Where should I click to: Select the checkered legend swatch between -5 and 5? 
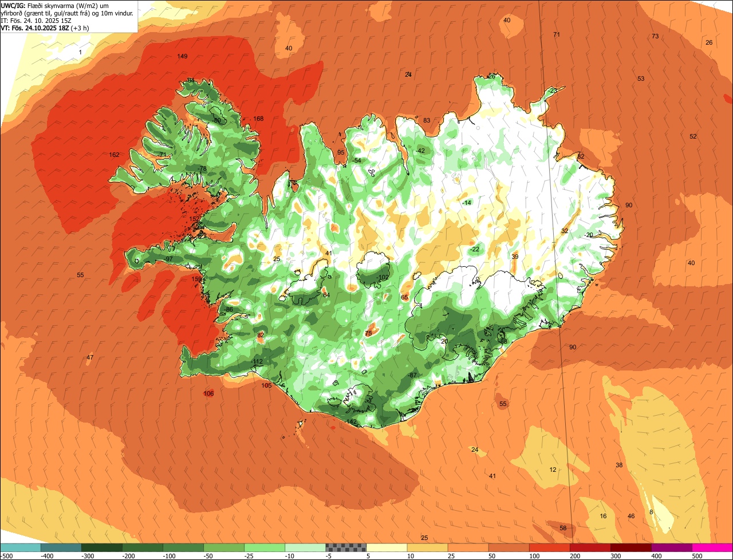[346, 547]
